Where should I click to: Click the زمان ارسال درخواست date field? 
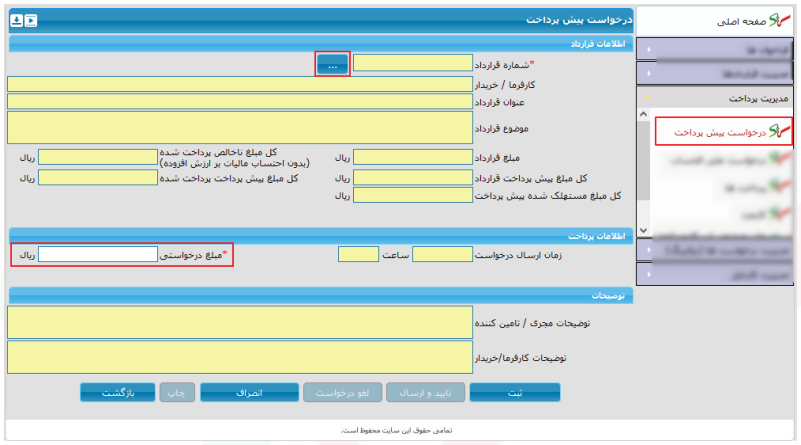pyautogui.click(x=442, y=254)
